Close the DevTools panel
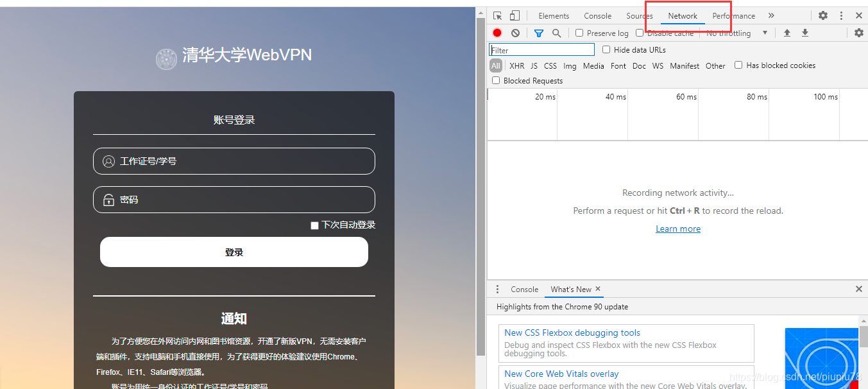The width and height of the screenshot is (868, 389). [859, 16]
